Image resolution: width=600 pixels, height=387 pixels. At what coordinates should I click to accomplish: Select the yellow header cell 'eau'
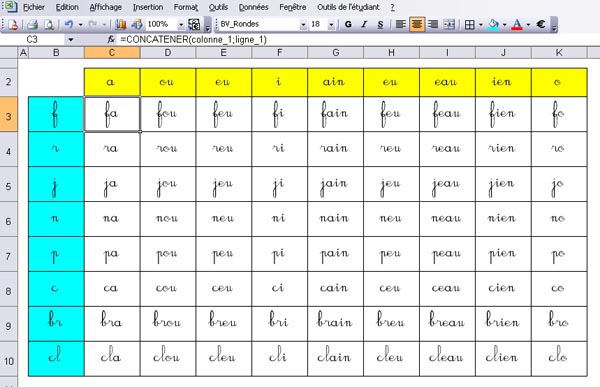click(447, 82)
